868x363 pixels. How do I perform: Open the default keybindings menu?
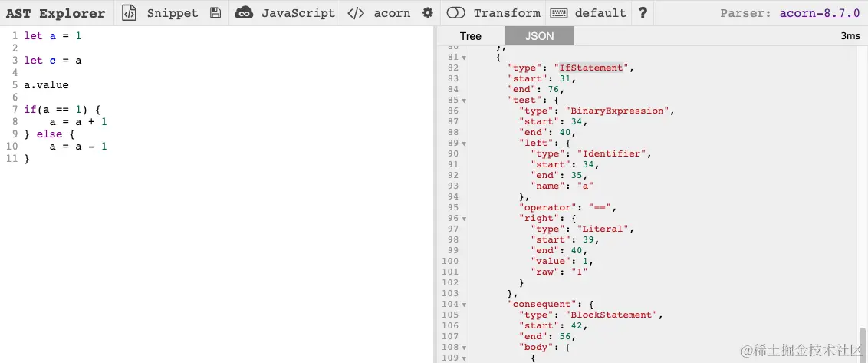pyautogui.click(x=600, y=13)
